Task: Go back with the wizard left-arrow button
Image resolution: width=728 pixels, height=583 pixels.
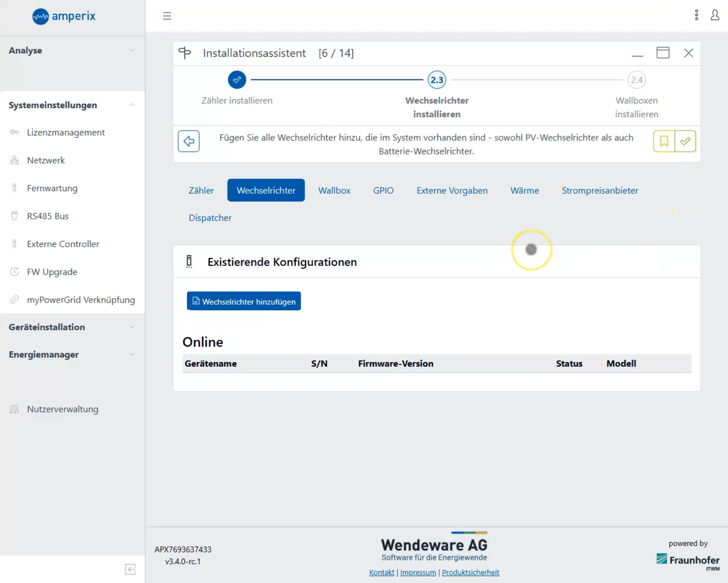Action: coord(189,141)
